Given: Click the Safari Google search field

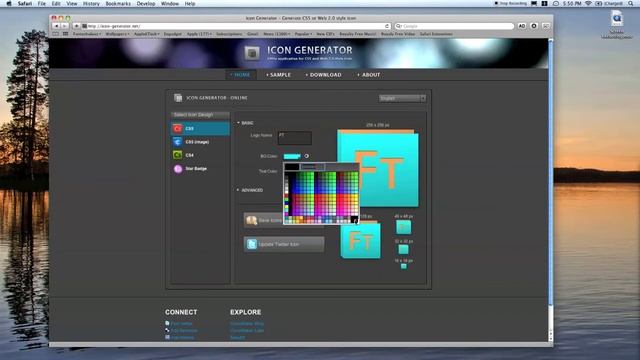Looking at the screenshot, I should [x=454, y=26].
